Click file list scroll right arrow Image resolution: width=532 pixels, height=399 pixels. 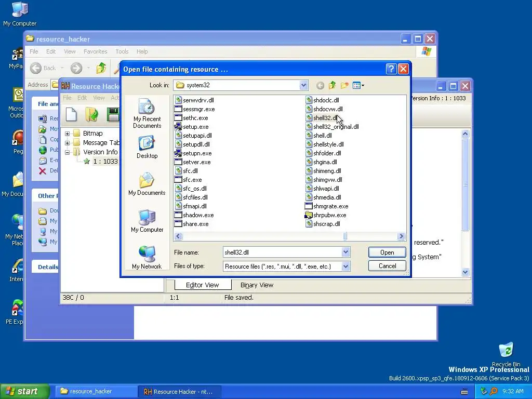pyautogui.click(x=402, y=236)
